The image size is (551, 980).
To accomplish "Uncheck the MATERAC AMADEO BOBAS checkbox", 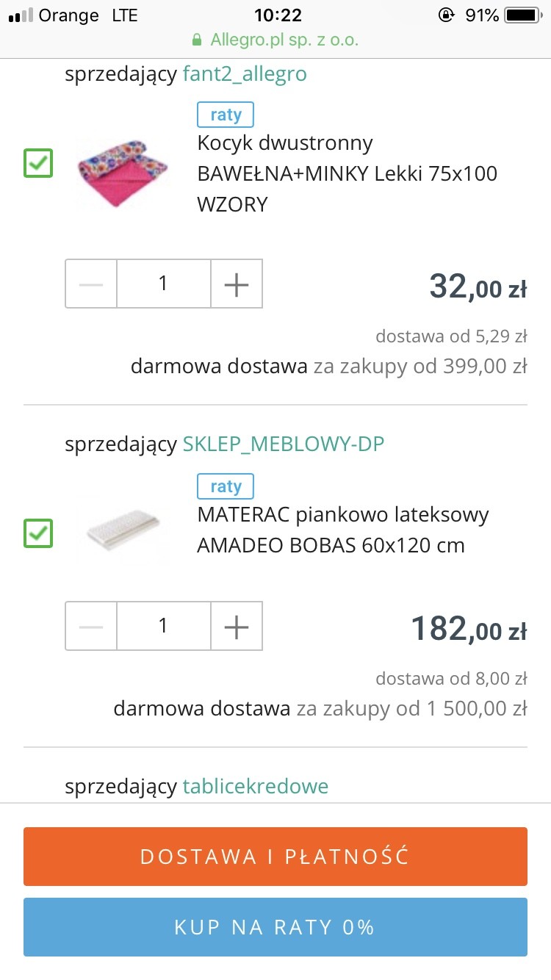I will tap(38, 533).
